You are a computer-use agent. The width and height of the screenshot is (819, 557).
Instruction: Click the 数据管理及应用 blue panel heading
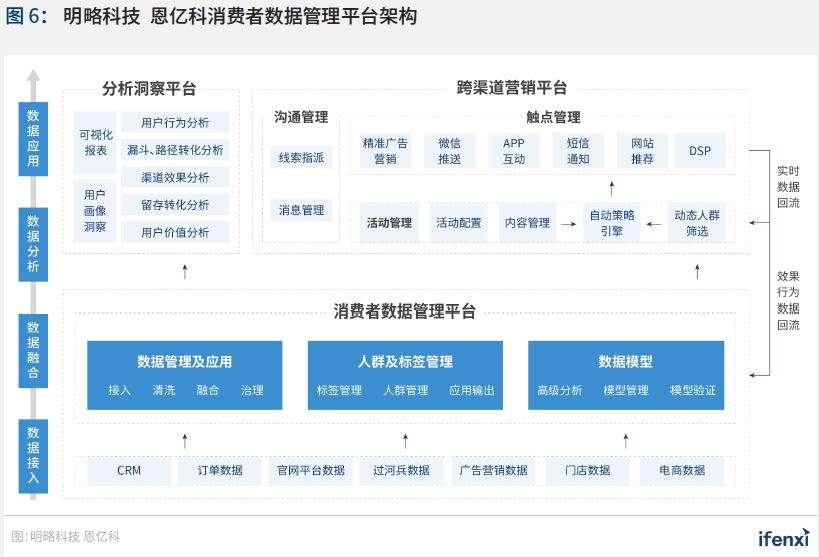tap(185, 362)
